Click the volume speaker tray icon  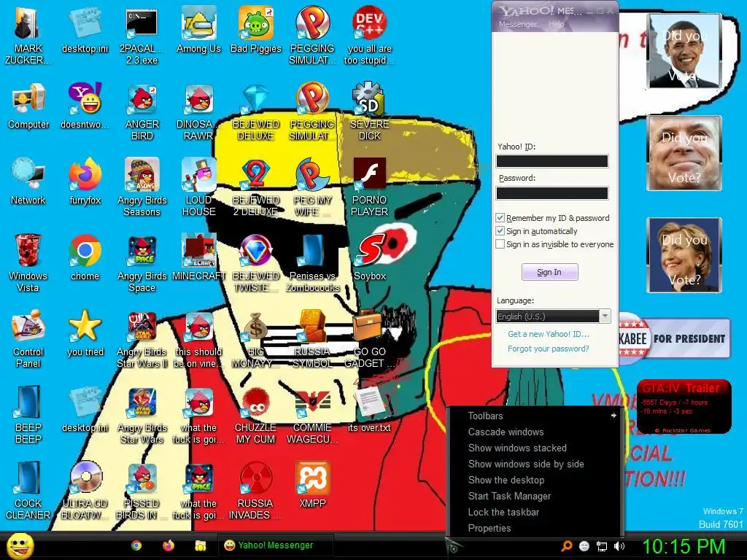[619, 547]
